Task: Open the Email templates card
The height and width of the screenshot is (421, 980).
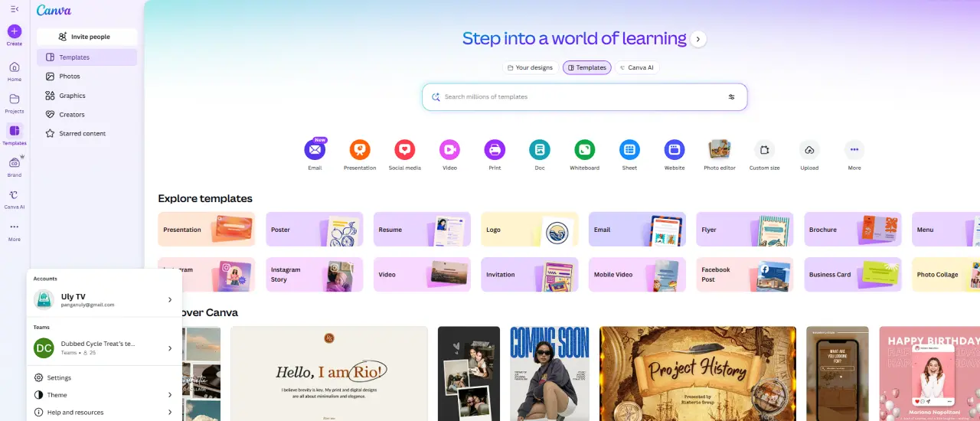Action: point(638,230)
